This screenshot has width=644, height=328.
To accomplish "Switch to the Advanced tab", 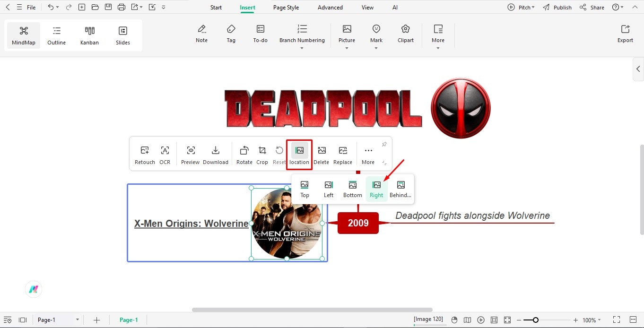I will click(x=330, y=8).
